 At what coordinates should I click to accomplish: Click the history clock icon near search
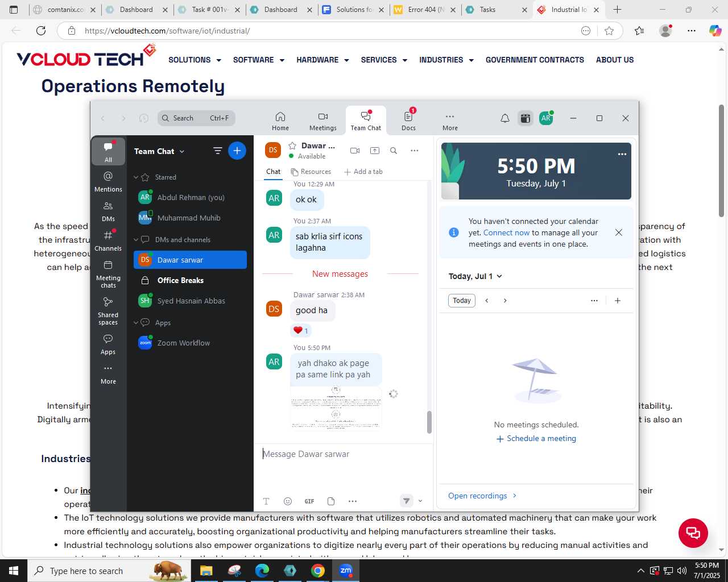pyautogui.click(x=144, y=118)
